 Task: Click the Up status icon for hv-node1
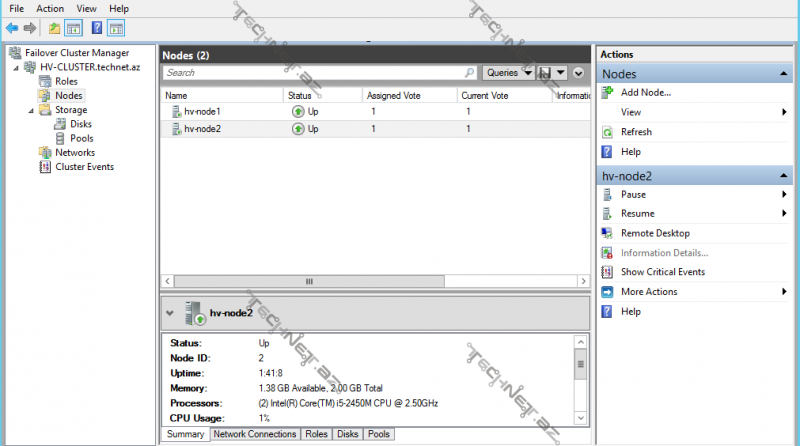coord(298,111)
